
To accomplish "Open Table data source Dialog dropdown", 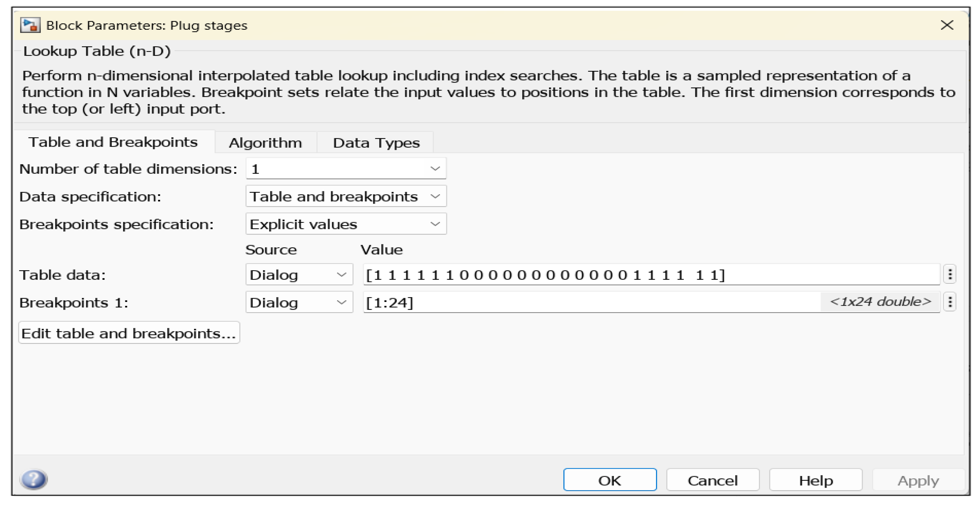I will click(x=299, y=274).
